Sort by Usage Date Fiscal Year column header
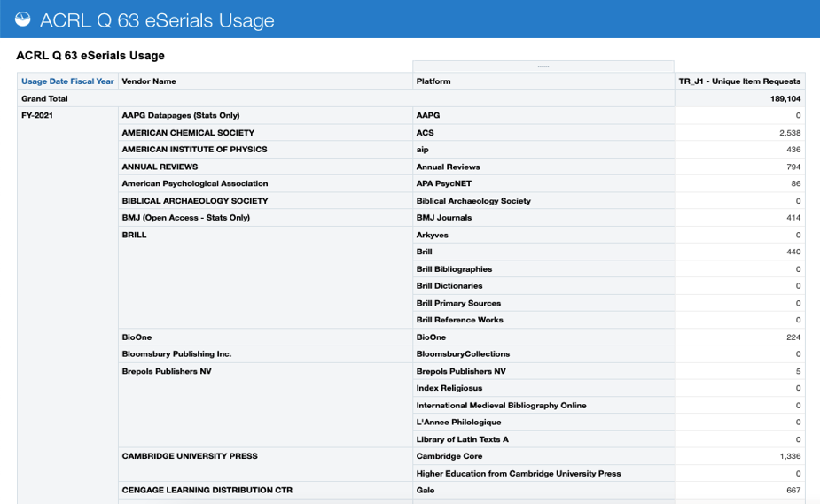820x504 pixels. (x=67, y=81)
